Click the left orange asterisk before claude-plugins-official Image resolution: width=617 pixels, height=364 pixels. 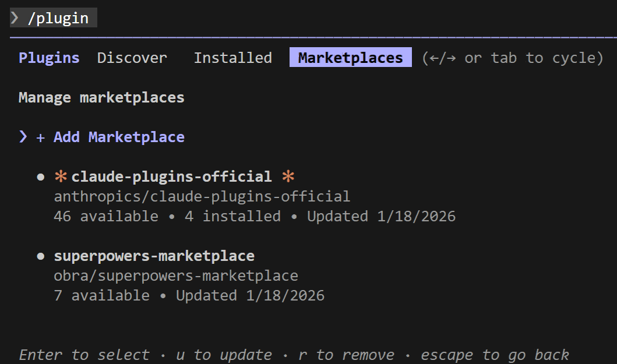coord(61,176)
